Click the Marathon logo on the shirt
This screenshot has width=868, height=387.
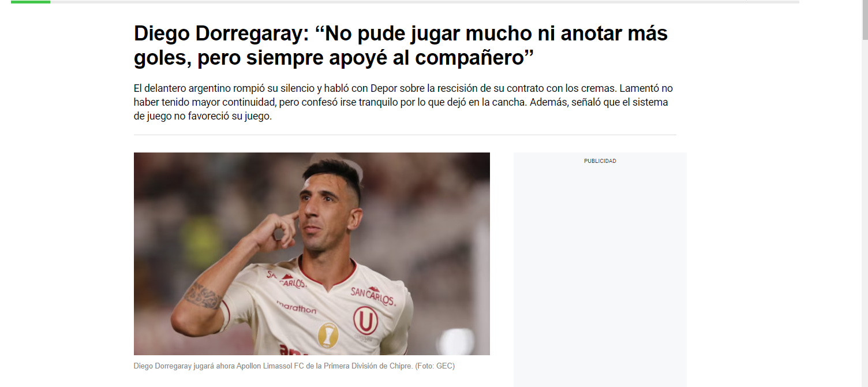(x=296, y=306)
